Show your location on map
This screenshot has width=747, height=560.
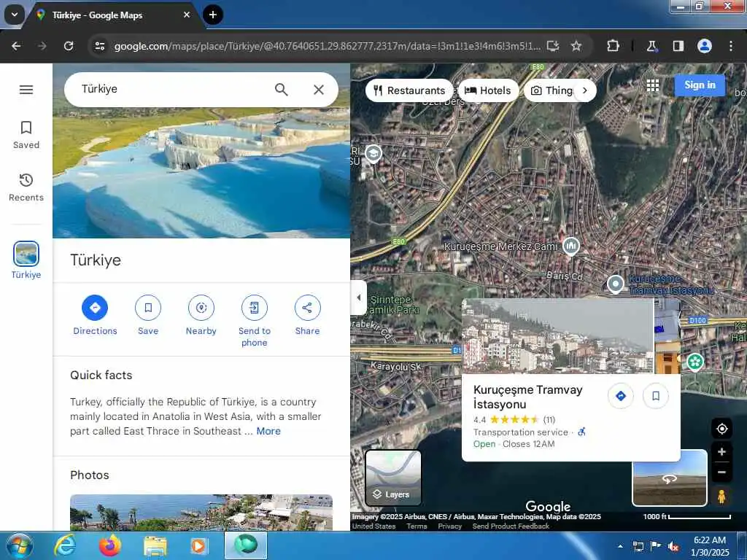pyautogui.click(x=721, y=429)
